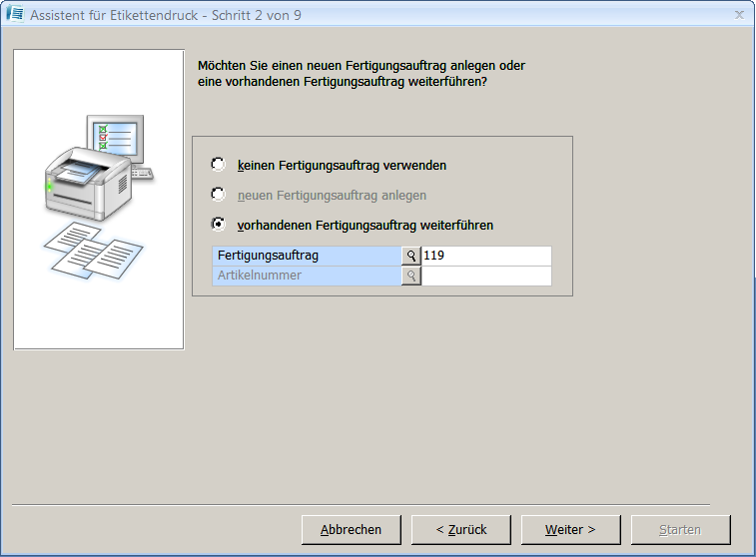This screenshot has width=756, height=557.
Task: Choose 'neuen Fertigungsauftrag anlegen' radio button
Action: tap(219, 195)
